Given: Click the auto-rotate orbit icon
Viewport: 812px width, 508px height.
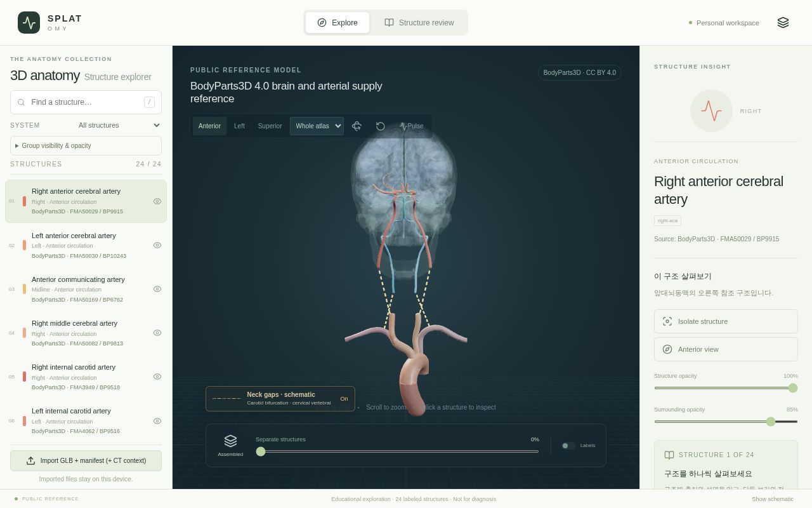Looking at the screenshot, I should (x=357, y=126).
